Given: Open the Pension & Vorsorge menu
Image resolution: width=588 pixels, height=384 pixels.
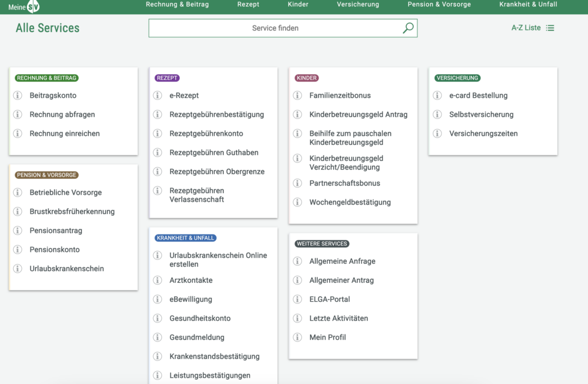Looking at the screenshot, I should (439, 5).
